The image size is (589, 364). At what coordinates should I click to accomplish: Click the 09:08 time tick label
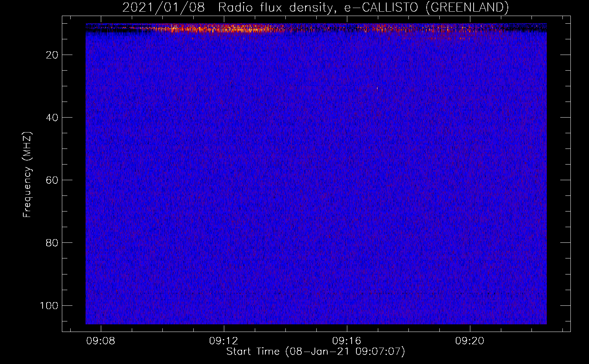[101, 341]
